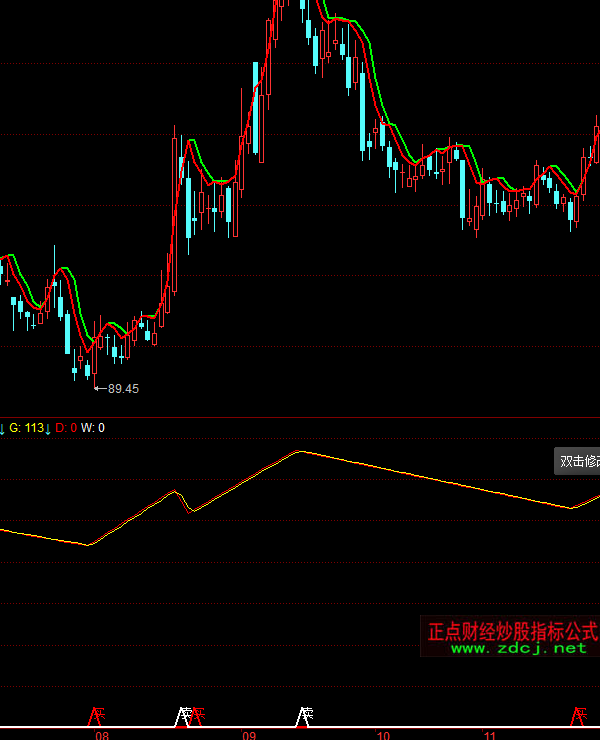Click the 10 date label on time axis
This screenshot has height=740, width=600.
[382, 735]
